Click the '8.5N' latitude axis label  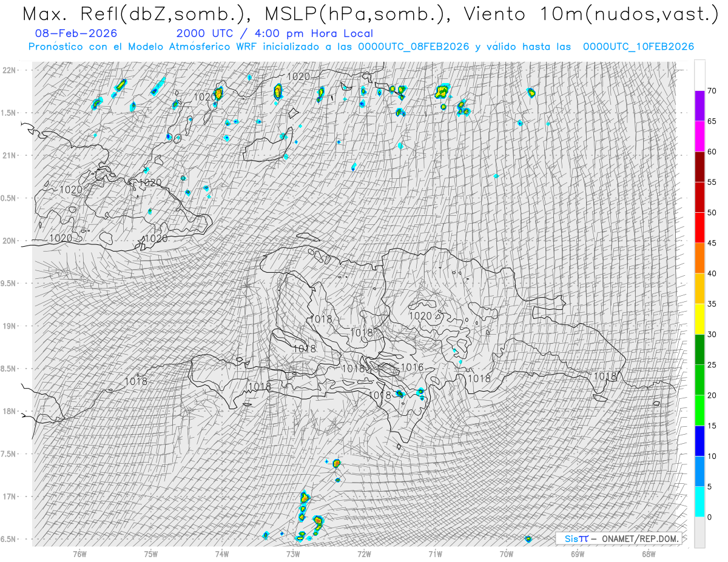pyautogui.click(x=8, y=369)
